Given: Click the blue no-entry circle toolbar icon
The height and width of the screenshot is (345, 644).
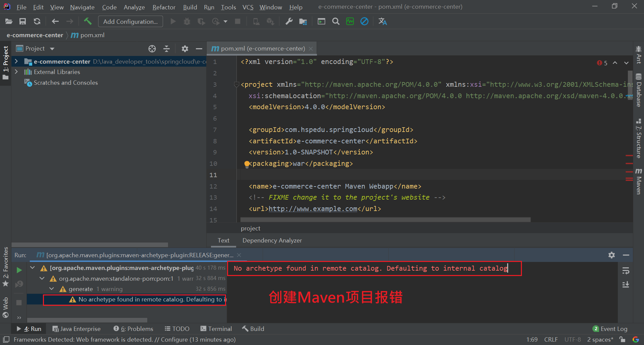Looking at the screenshot, I should (x=364, y=21).
